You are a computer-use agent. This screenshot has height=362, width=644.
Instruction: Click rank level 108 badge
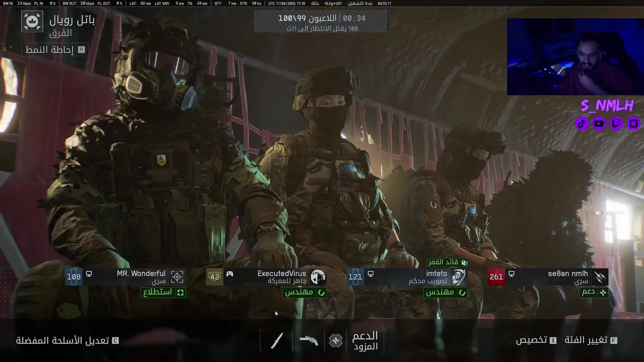tap(73, 277)
